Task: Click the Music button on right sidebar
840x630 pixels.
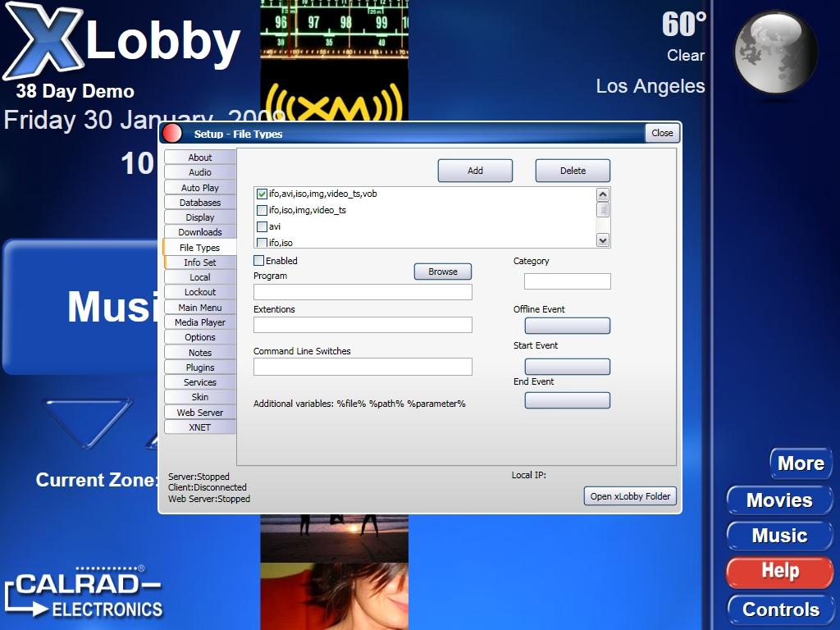Action: 779,536
